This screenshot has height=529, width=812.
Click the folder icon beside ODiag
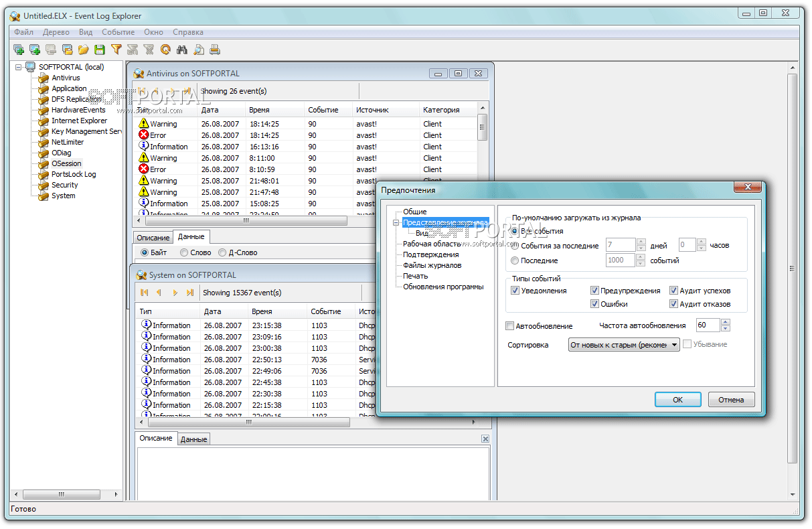(x=44, y=153)
